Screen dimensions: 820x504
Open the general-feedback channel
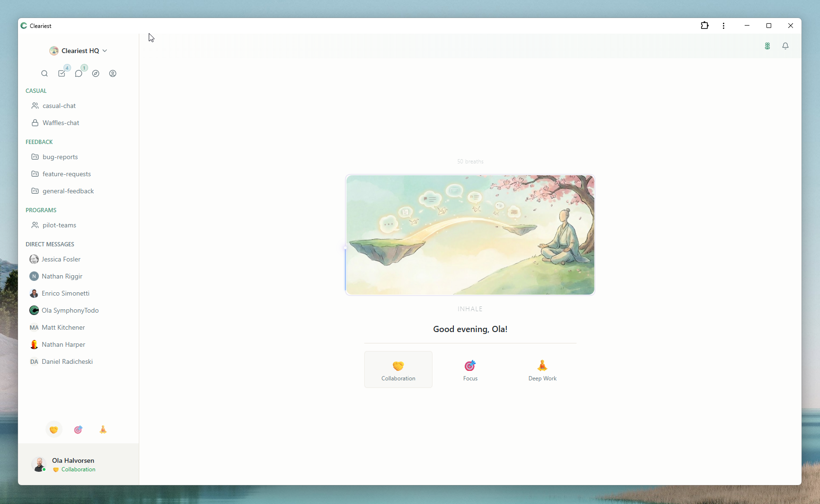click(x=78, y=191)
